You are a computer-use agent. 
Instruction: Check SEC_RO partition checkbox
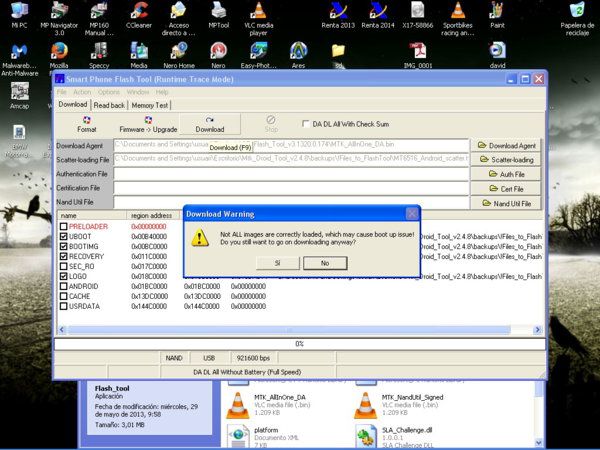click(x=64, y=266)
